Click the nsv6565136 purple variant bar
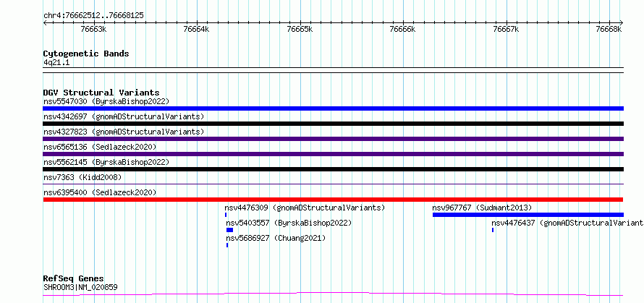Screen dimensions: 644x303 (333, 154)
